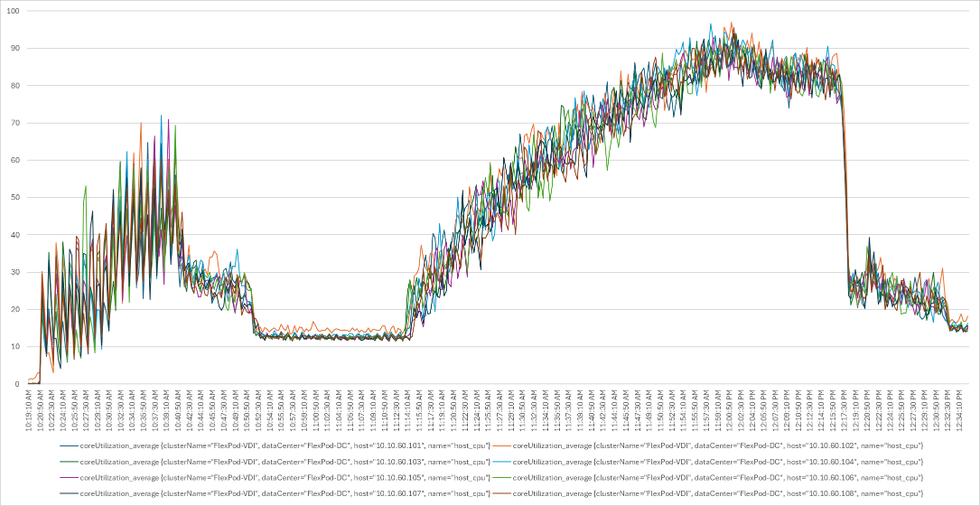980x506 pixels.
Task: Click the x-axis label 12:34:10 PM
Action: pyautogui.click(x=960, y=409)
